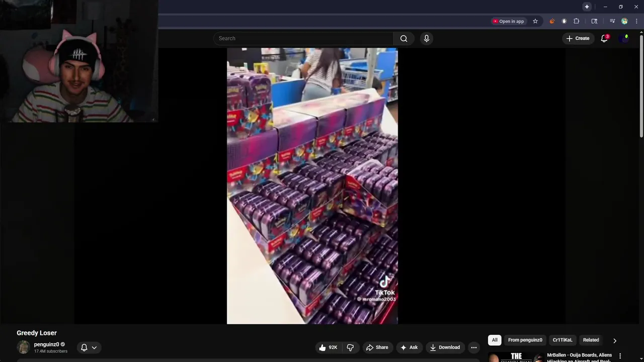Open the MrBallen Ouija Boards video title

[579, 357]
